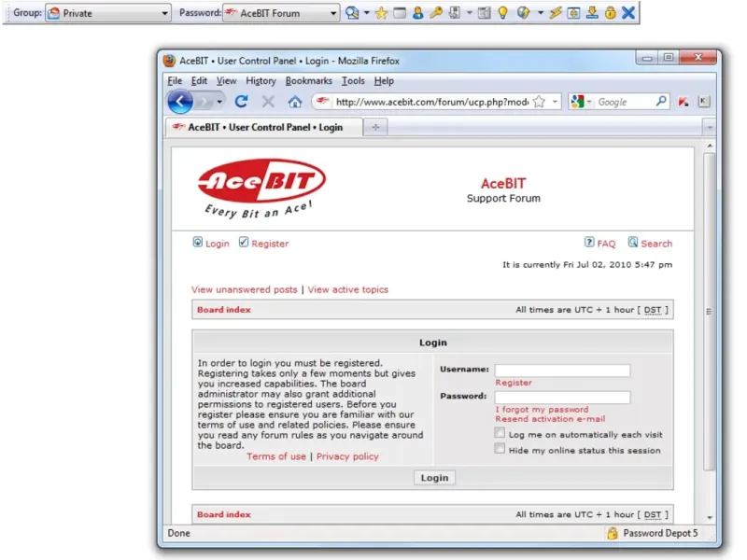Click the globe with lightning icon
Image resolution: width=747 pixels, height=560 pixels.
(x=524, y=13)
